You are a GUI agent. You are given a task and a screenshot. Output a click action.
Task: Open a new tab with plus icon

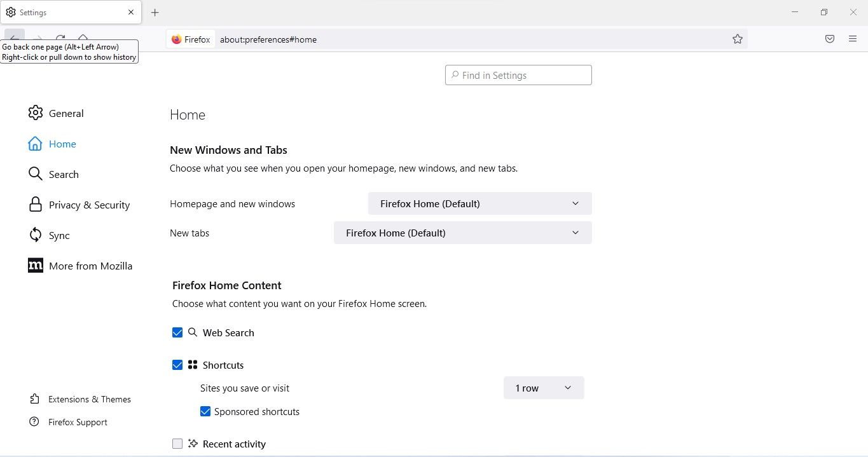point(155,13)
